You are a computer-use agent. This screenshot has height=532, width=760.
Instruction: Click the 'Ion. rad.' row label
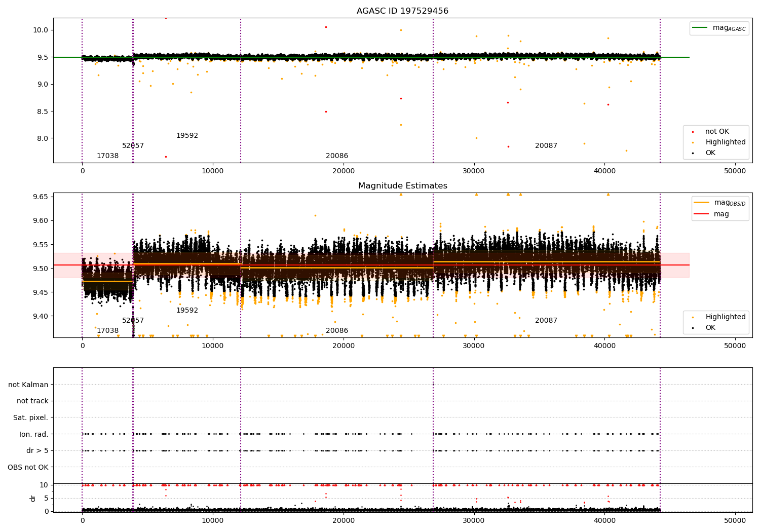[34, 434]
